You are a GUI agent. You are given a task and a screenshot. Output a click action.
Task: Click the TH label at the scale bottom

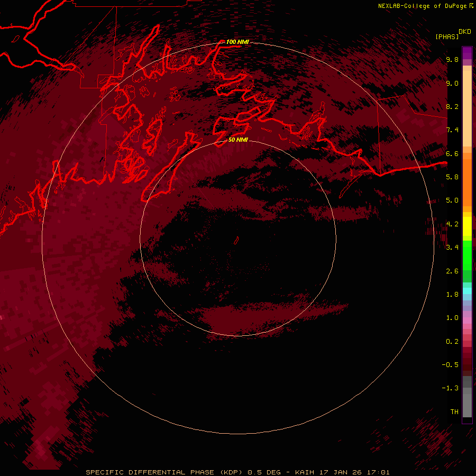click(454, 411)
